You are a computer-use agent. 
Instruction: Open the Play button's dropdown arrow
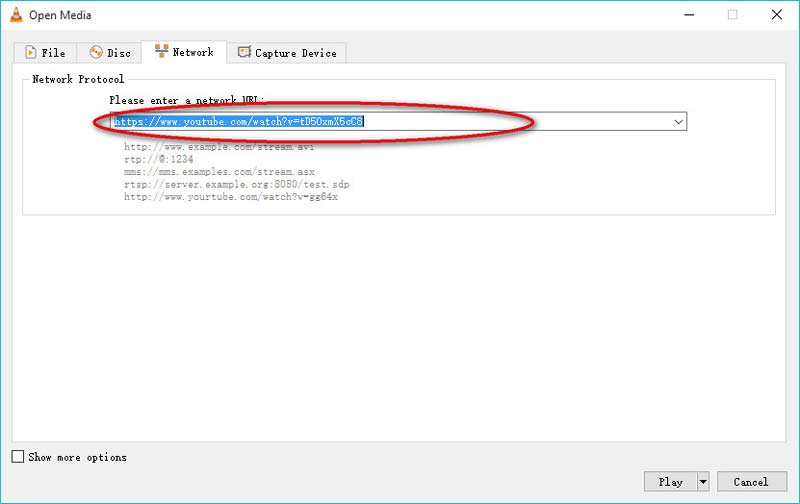pyautogui.click(x=703, y=482)
